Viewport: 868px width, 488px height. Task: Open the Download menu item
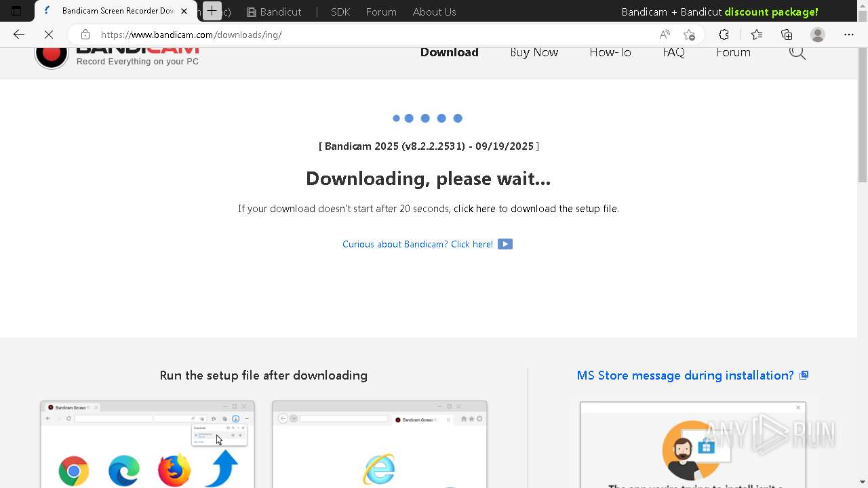coord(450,52)
